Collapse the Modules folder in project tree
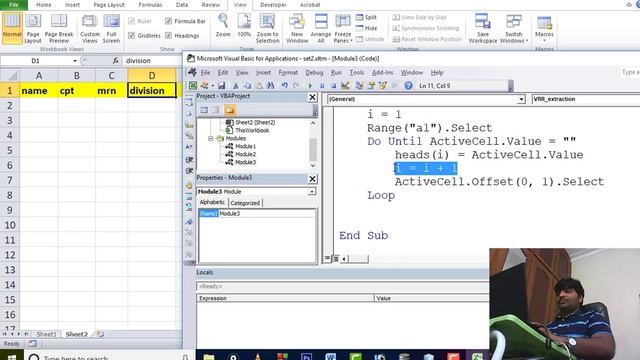The image size is (640, 360). [211, 138]
